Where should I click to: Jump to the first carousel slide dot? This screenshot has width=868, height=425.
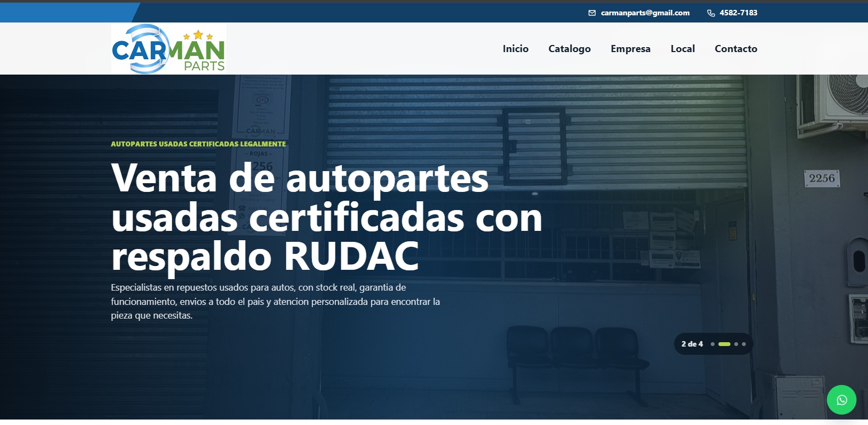tap(712, 344)
